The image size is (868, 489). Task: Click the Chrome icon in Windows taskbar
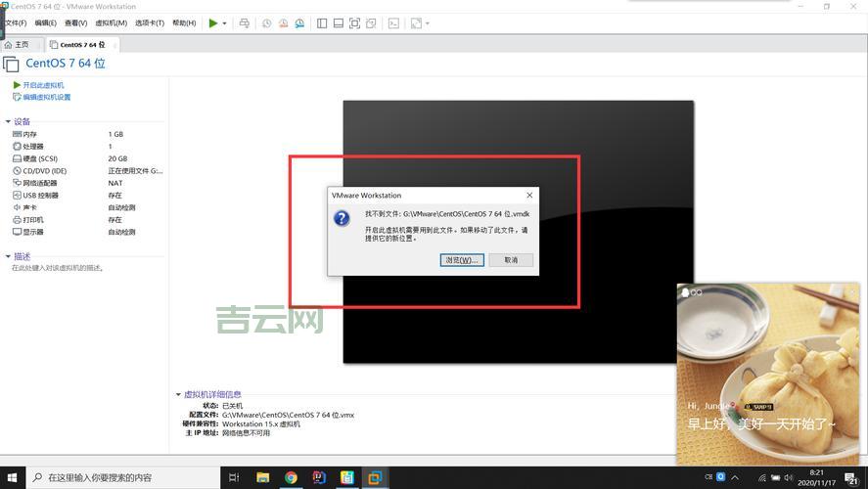point(291,477)
